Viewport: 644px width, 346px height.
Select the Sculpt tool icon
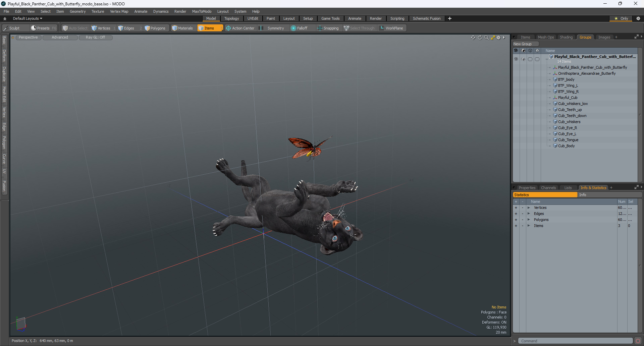(5, 28)
